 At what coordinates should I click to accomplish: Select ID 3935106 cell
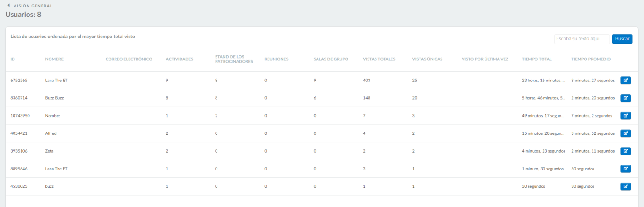click(x=19, y=151)
